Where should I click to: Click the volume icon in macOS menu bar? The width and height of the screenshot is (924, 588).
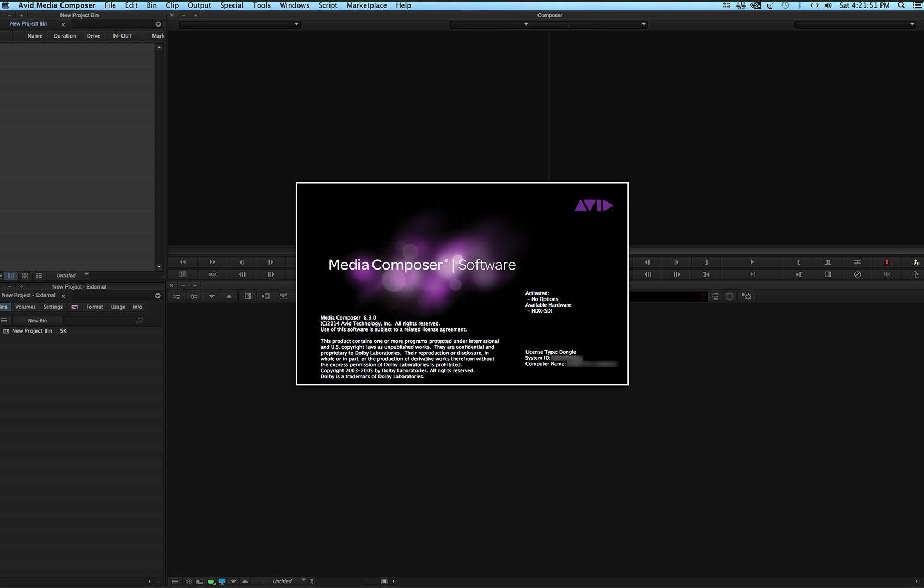(x=828, y=5)
